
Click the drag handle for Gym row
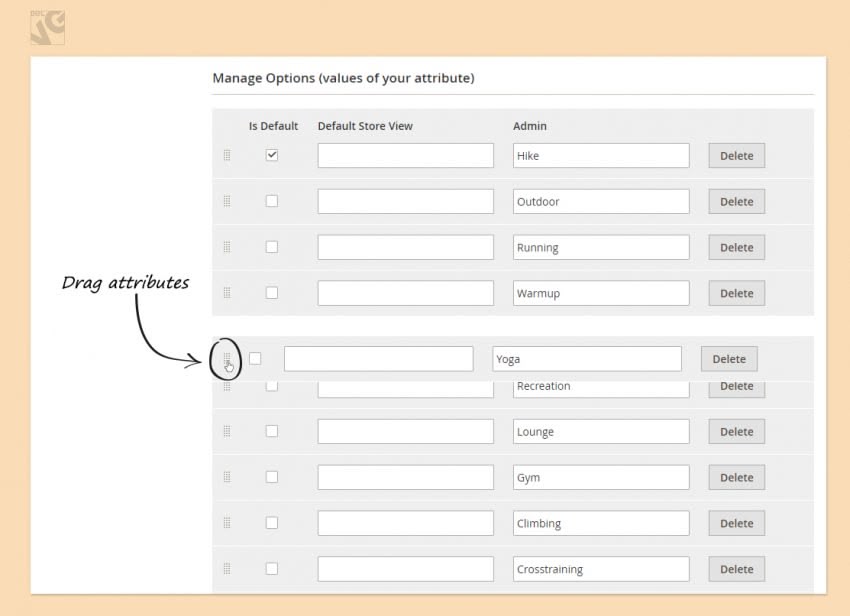pos(227,477)
